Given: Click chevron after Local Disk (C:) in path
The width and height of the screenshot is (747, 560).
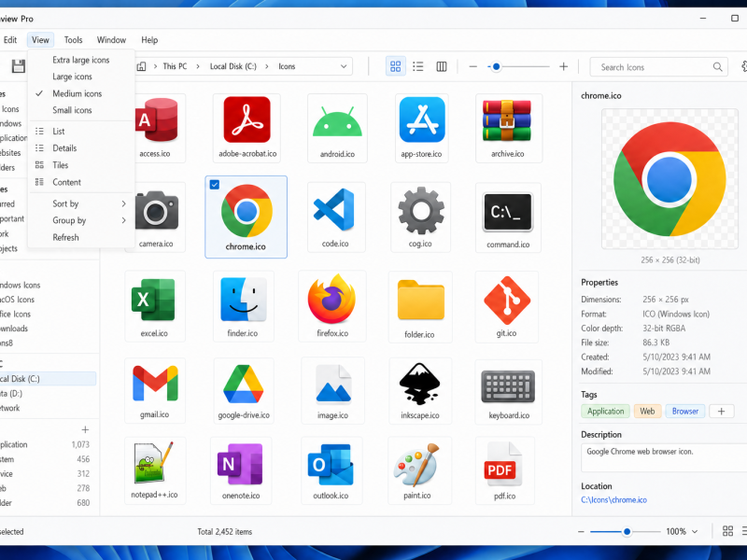Looking at the screenshot, I should [266, 66].
